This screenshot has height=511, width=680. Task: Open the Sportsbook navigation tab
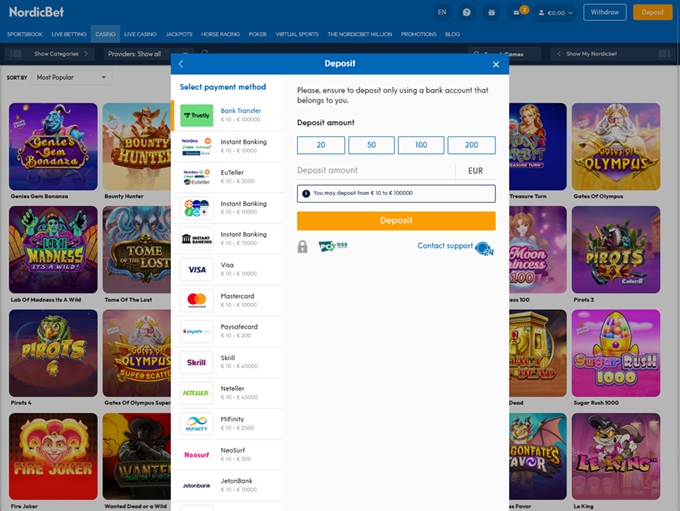[x=25, y=34]
